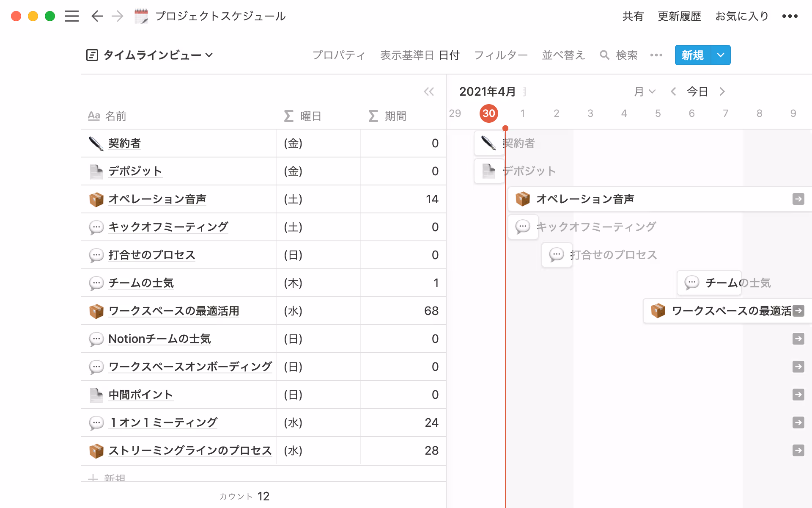Click the box icon beside ワークスペースの最適活用
Screen dimensions: 812x508
(96, 311)
